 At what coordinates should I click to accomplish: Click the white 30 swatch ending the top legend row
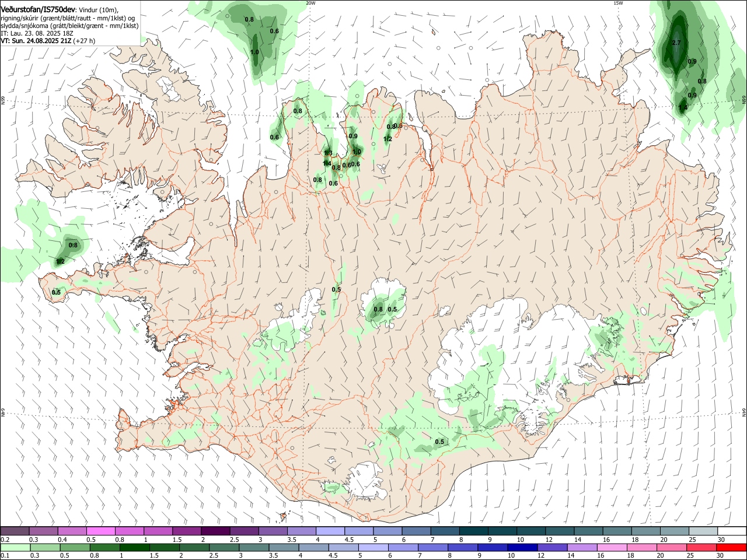pos(732,531)
